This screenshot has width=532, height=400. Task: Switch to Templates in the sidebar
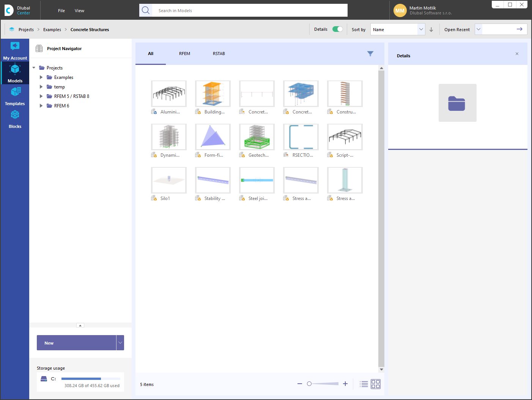click(15, 96)
